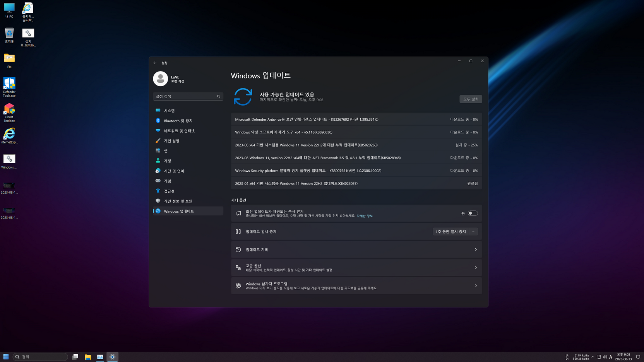This screenshot has height=362, width=644.
Task: Open 업데이트 기록 page
Action: 356,249
